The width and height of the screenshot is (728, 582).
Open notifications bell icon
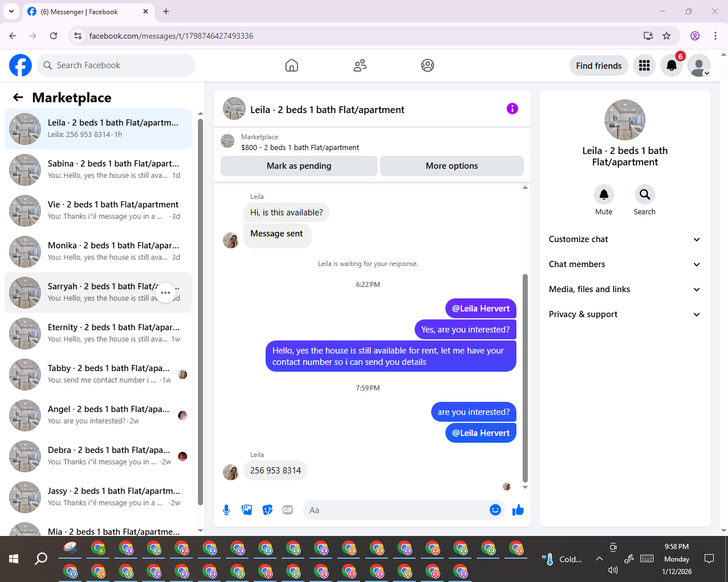point(672,65)
